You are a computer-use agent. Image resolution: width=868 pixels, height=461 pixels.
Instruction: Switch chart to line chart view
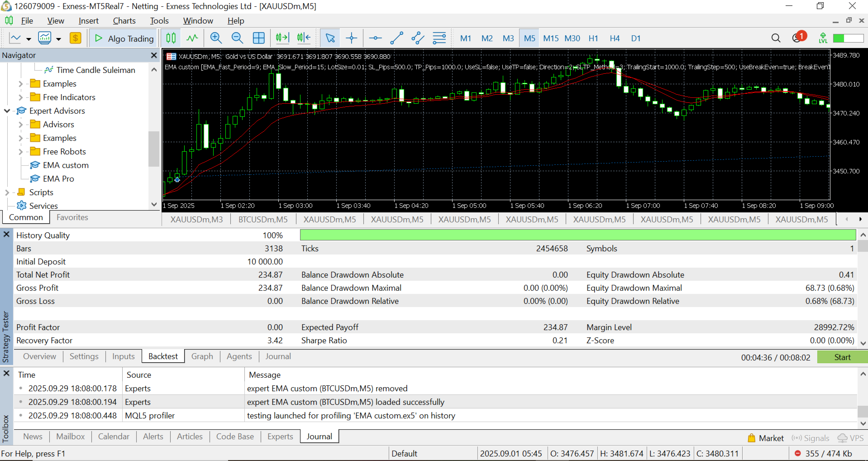tap(192, 38)
